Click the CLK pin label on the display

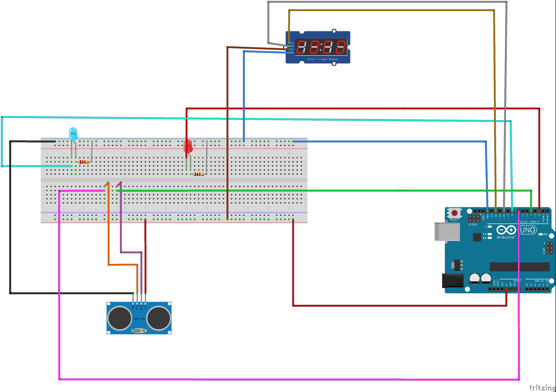292,43
